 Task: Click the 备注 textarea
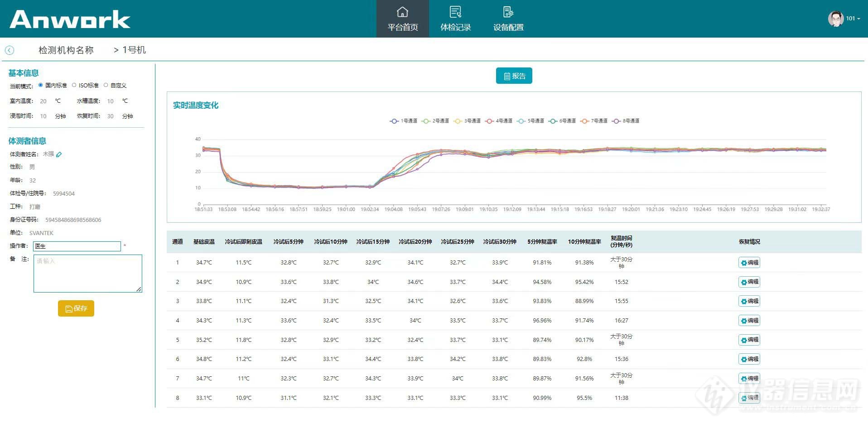coord(88,274)
